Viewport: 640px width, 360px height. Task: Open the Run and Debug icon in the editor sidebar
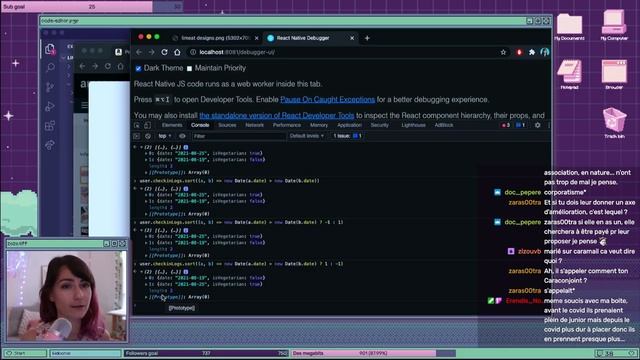click(x=50, y=107)
